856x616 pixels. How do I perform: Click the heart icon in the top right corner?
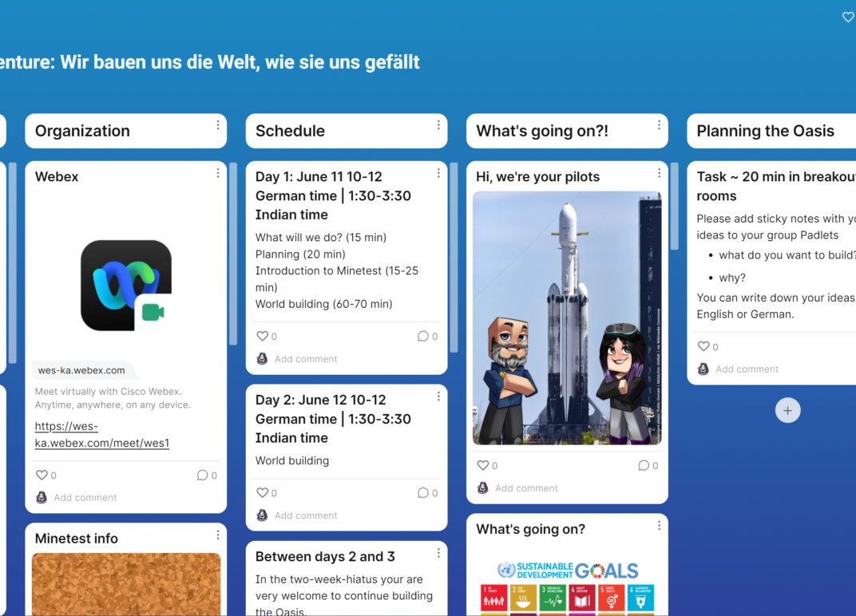[x=848, y=17]
